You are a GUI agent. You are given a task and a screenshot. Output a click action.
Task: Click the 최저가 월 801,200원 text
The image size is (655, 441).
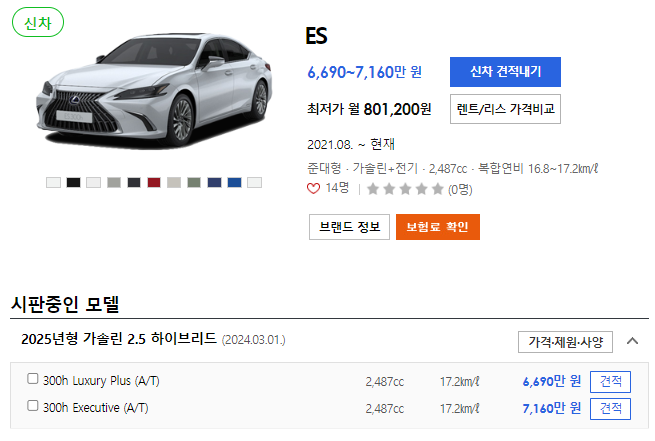[x=369, y=109]
